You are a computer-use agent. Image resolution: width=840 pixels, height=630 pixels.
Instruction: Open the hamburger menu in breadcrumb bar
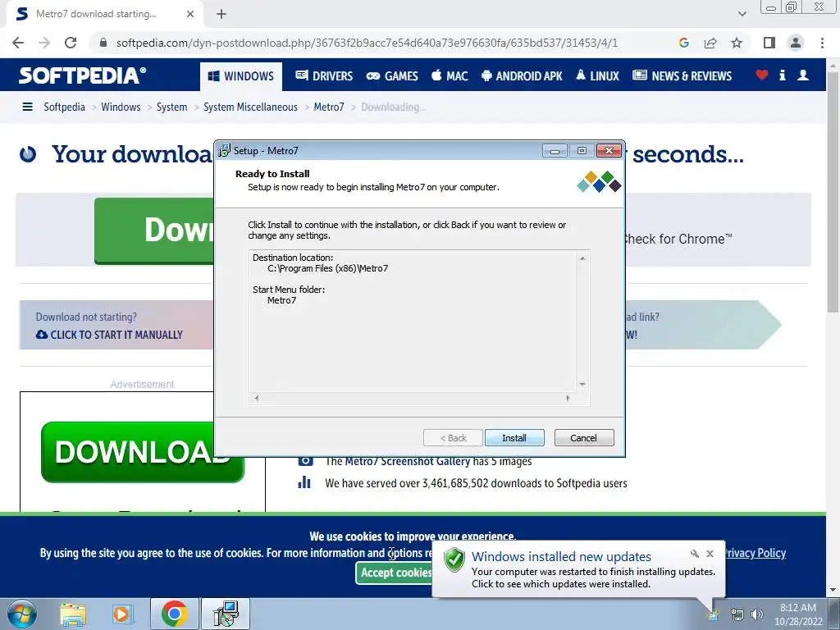(27, 107)
